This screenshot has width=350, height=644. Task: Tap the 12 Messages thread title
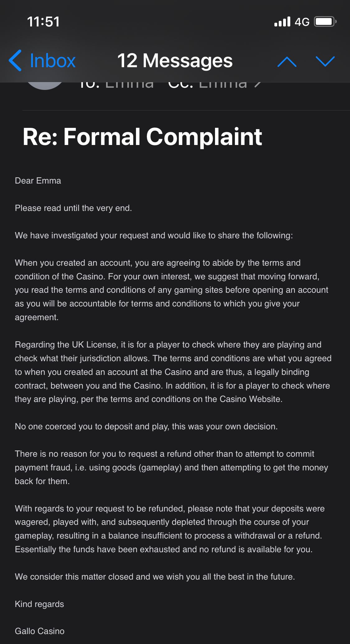click(175, 61)
